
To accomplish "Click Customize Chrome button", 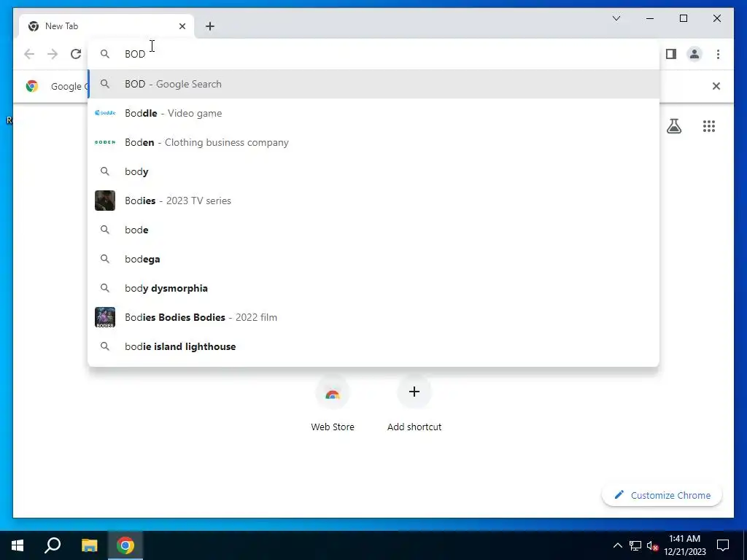I will click(662, 495).
